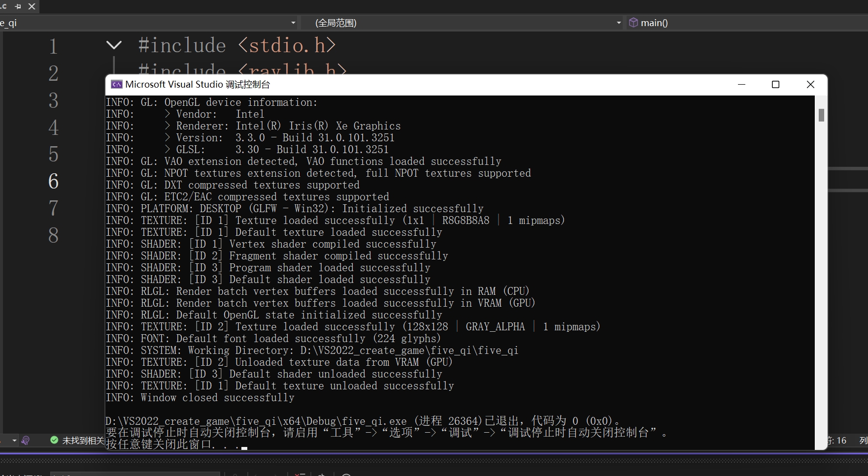Click line number 3 in editor margin
Screen dimensions: 868x476
coord(53,100)
